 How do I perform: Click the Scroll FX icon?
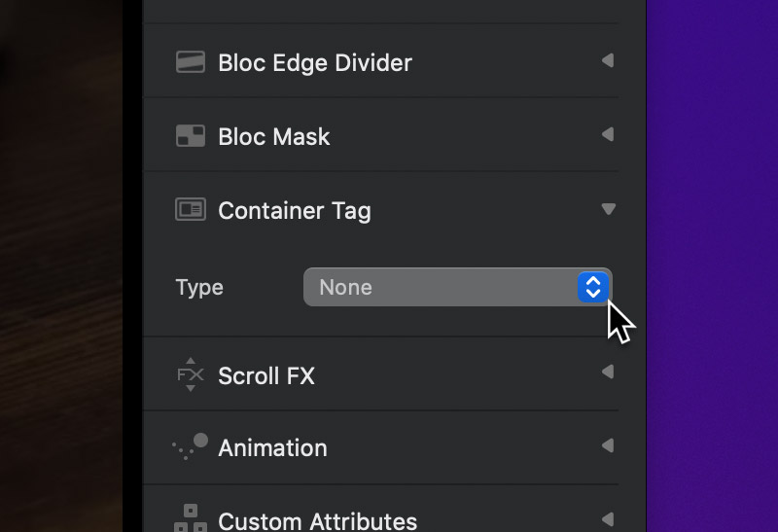tap(191, 374)
